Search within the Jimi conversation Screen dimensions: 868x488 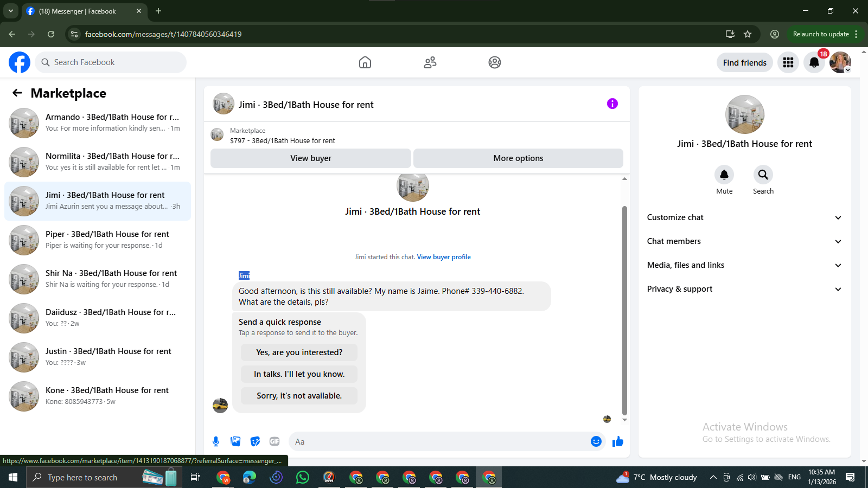tap(763, 175)
